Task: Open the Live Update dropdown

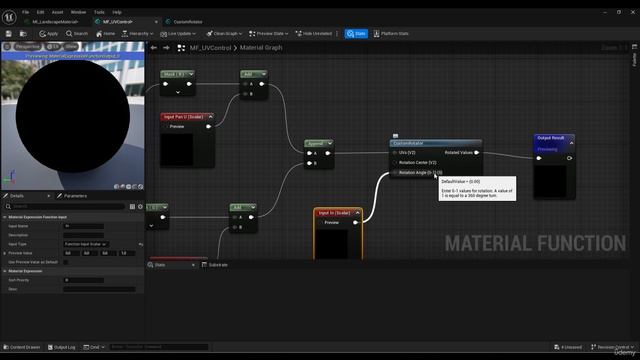Action: point(178,33)
